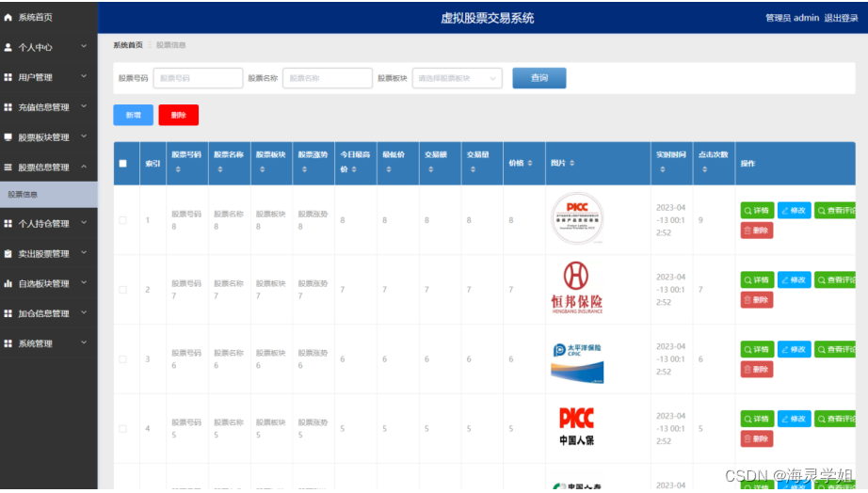Image resolution: width=868 pixels, height=493 pixels.
Task: Sort by 价格 column arrows
Action: pyautogui.click(x=530, y=163)
